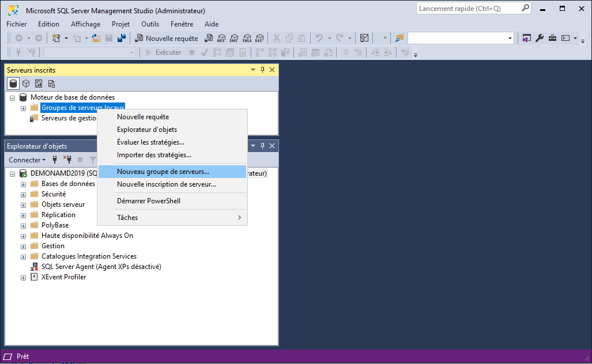Screen dimensions: 592x364
Task: Expand Groupes de serveurs locaux node
Action: [24, 108]
